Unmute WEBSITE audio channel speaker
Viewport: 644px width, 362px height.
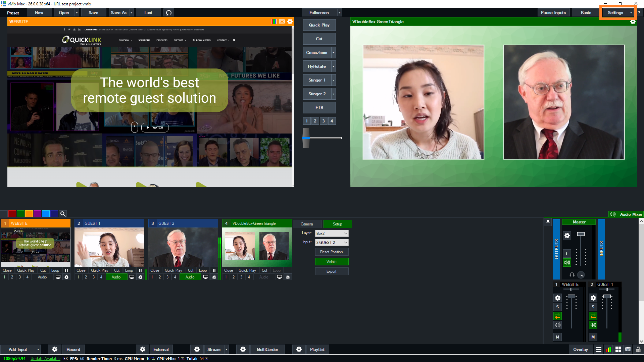click(x=558, y=325)
